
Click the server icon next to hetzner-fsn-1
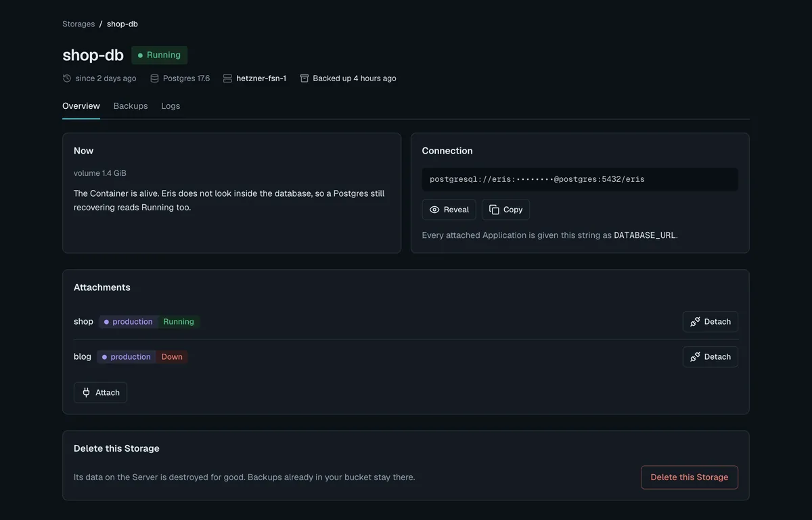click(227, 78)
